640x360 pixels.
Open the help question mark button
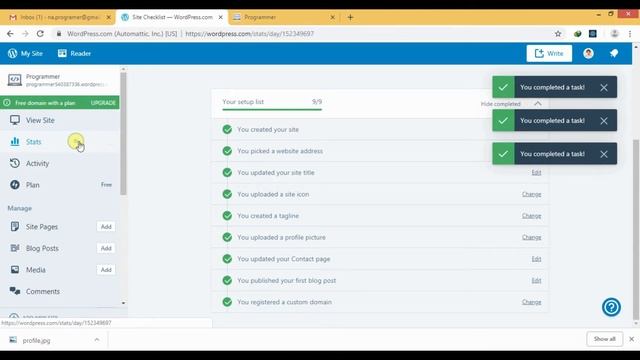[611, 307]
